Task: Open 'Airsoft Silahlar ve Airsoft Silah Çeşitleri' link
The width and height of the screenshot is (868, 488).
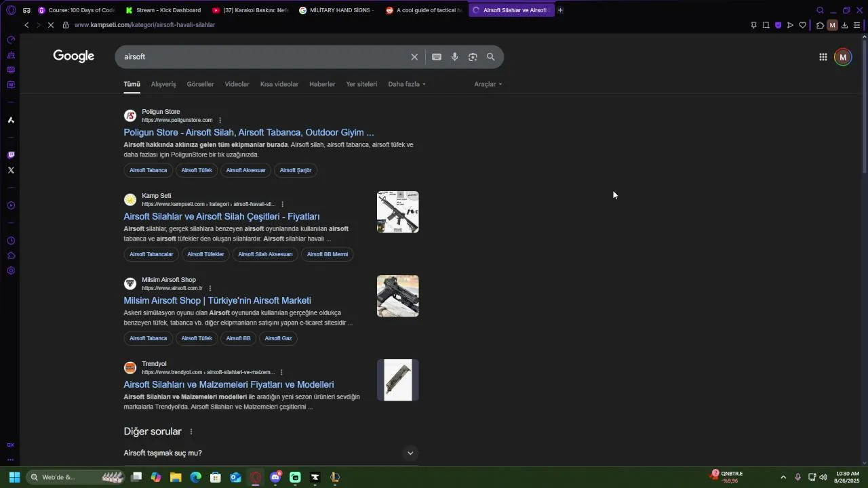Action: coord(221,216)
